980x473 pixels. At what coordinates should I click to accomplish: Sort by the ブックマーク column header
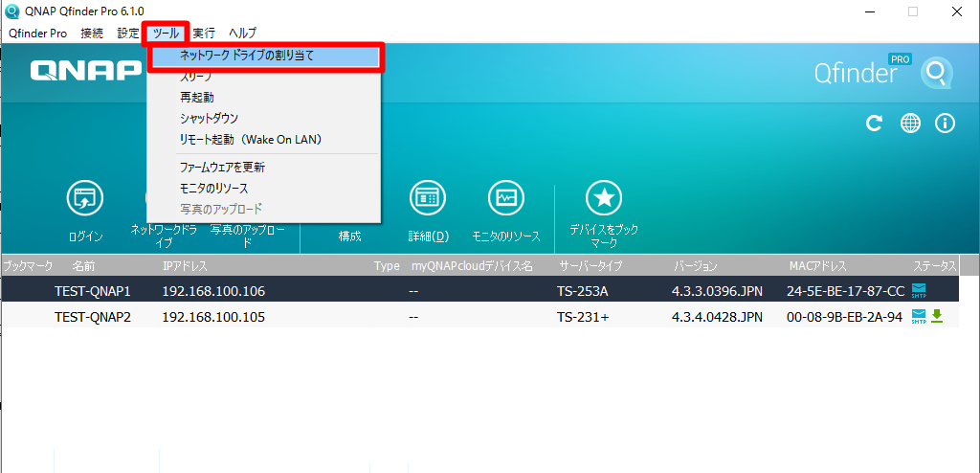tap(28, 266)
